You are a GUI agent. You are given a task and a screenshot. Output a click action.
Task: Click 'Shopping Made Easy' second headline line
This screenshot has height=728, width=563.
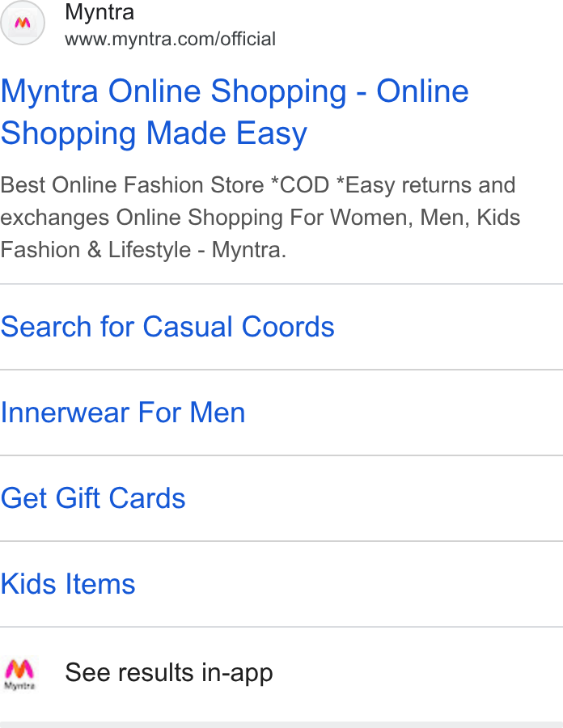[154, 133]
